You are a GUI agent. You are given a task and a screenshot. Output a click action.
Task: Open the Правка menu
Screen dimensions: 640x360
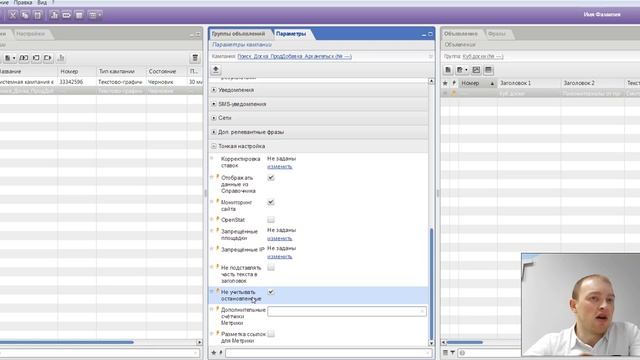point(23,2)
